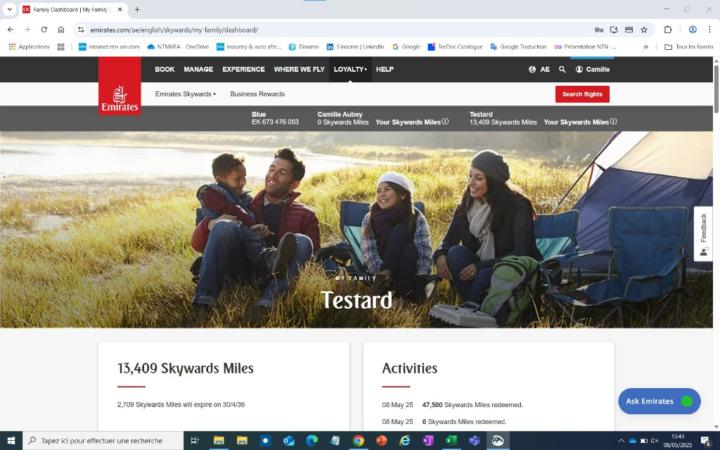Open Task View on the taskbar
This screenshot has height=450, width=720.
click(x=195, y=441)
